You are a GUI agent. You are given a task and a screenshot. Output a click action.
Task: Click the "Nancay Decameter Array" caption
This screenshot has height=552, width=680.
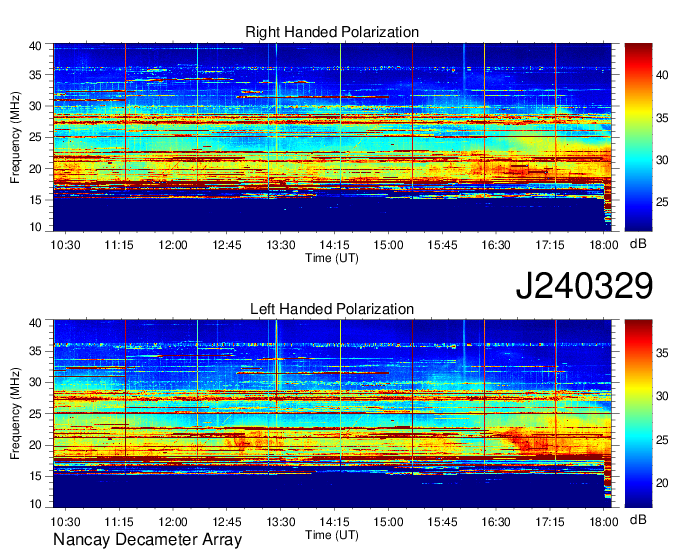(147, 540)
